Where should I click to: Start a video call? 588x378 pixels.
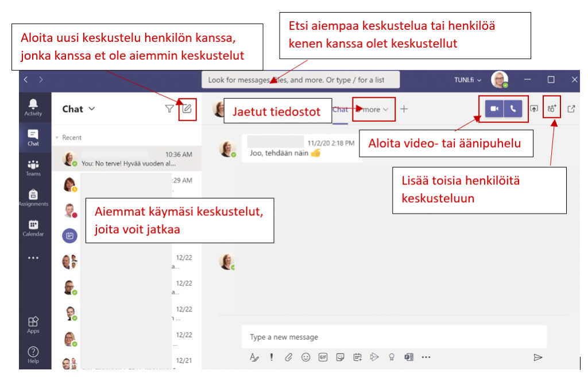[x=494, y=109]
